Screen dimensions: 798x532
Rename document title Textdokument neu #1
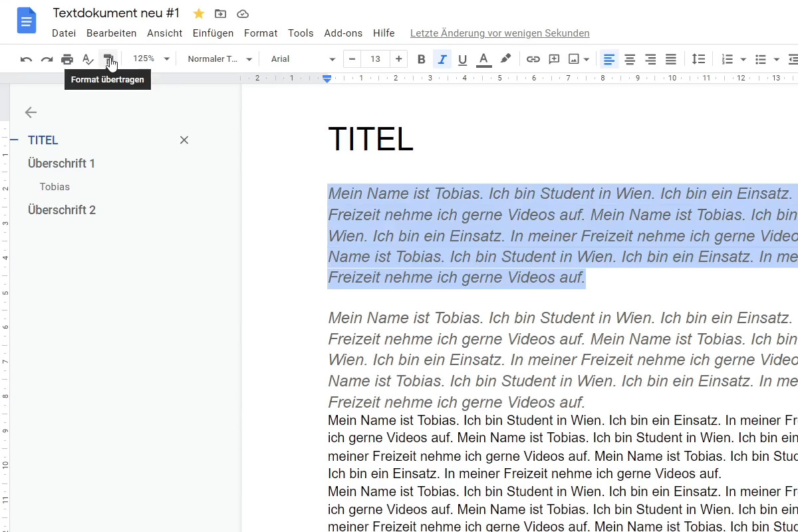click(x=116, y=13)
